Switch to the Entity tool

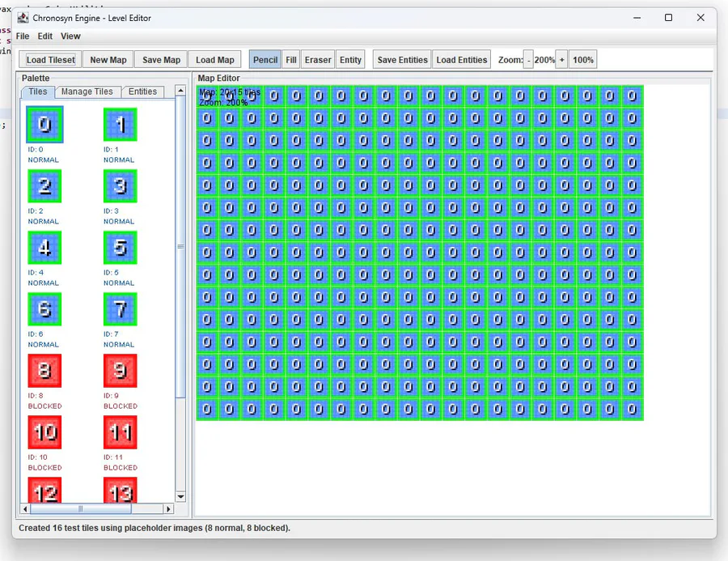pyautogui.click(x=350, y=60)
